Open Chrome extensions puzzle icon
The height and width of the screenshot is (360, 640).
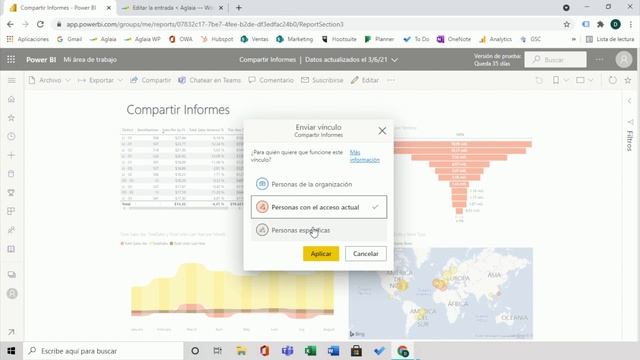coord(600,24)
